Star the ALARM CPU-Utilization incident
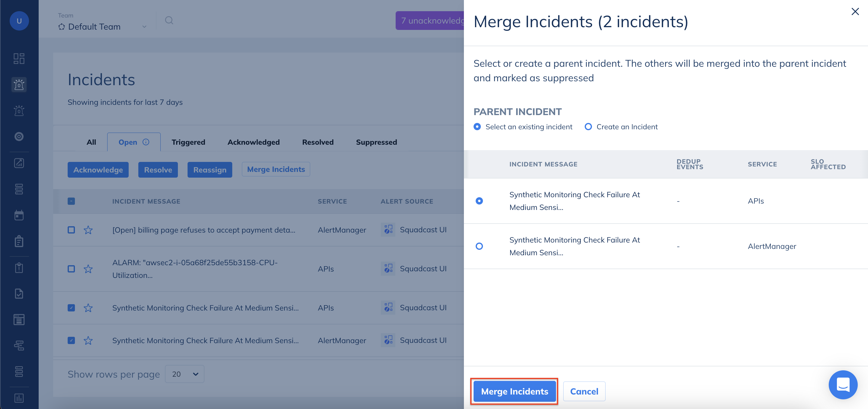 tap(88, 269)
